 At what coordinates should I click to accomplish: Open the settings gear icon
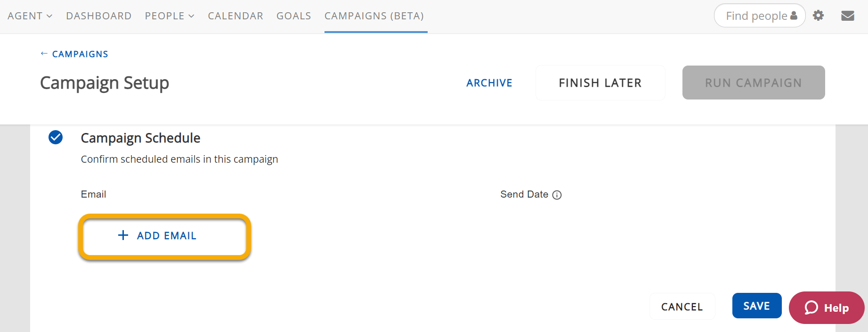pyautogui.click(x=819, y=16)
